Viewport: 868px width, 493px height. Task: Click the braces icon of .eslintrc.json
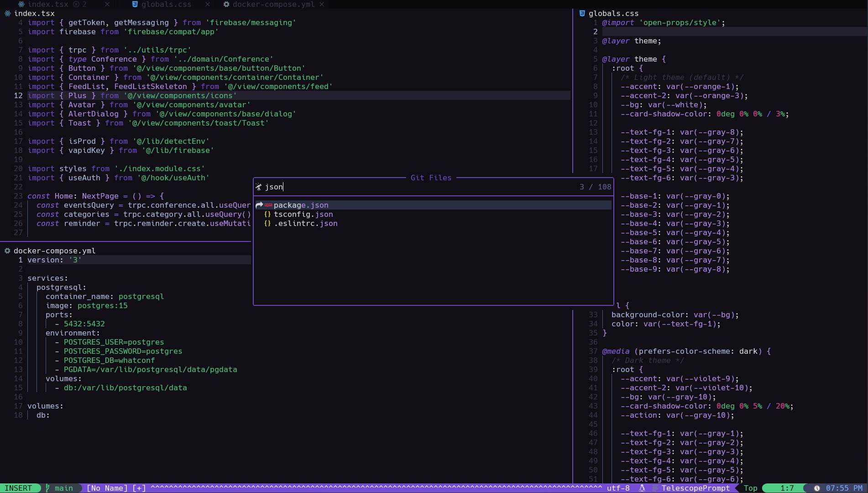[267, 223]
